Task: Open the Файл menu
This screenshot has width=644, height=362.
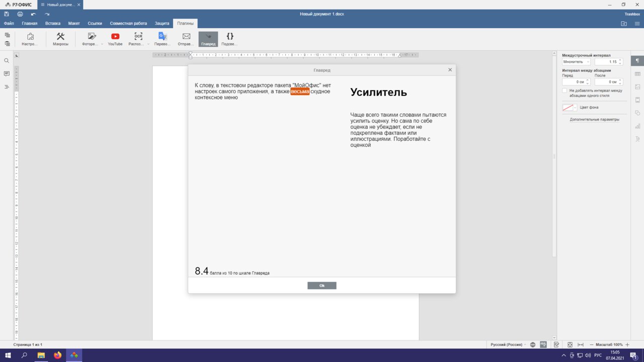Action: [x=9, y=23]
